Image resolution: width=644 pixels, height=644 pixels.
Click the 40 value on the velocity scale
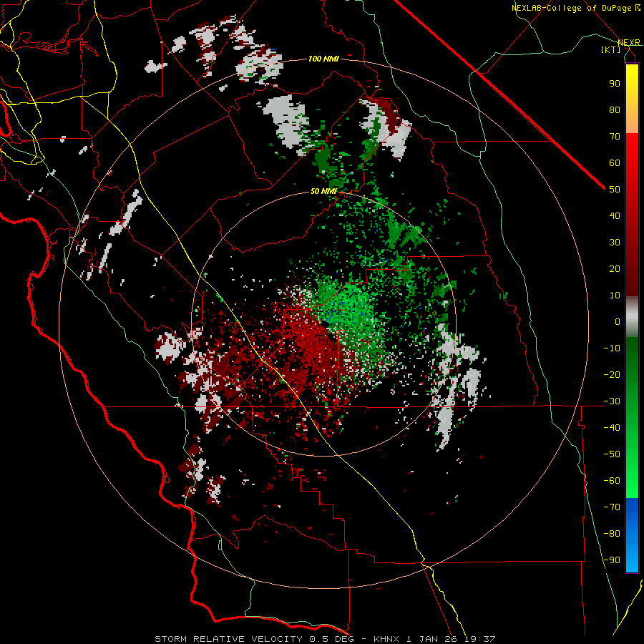[615, 215]
